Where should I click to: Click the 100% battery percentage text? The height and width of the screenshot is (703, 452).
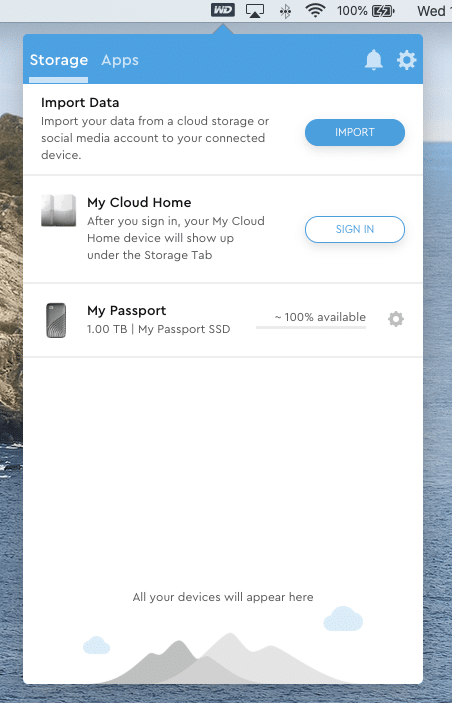(x=352, y=10)
